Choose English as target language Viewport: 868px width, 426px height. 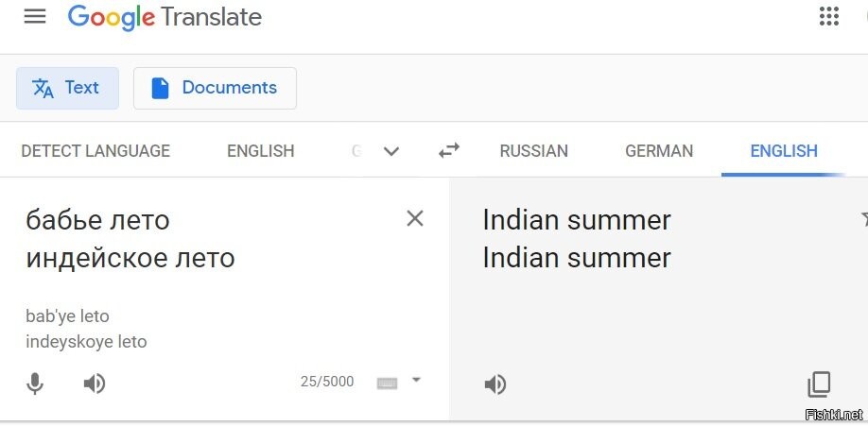(x=783, y=151)
